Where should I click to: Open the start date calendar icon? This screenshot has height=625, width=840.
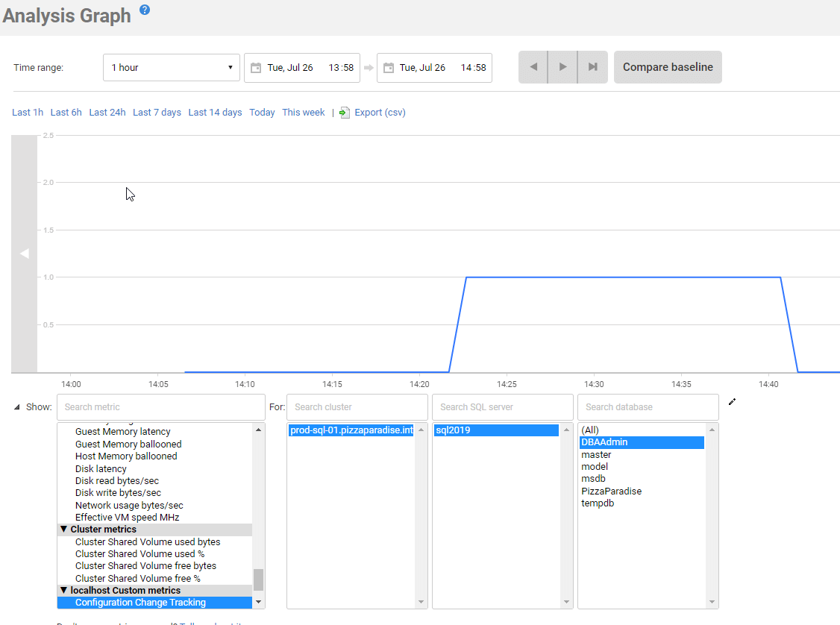(256, 67)
